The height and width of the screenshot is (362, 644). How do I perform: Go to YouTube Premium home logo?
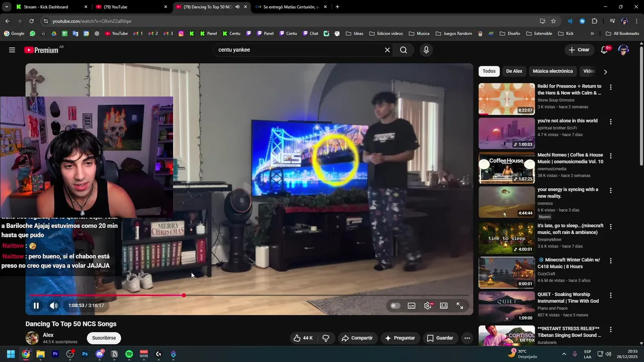(x=41, y=50)
